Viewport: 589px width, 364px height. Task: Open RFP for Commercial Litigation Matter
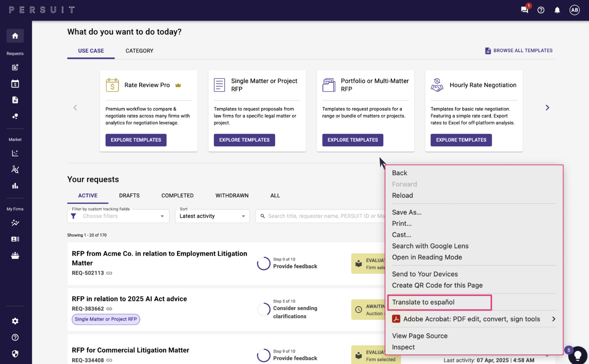coord(131,350)
